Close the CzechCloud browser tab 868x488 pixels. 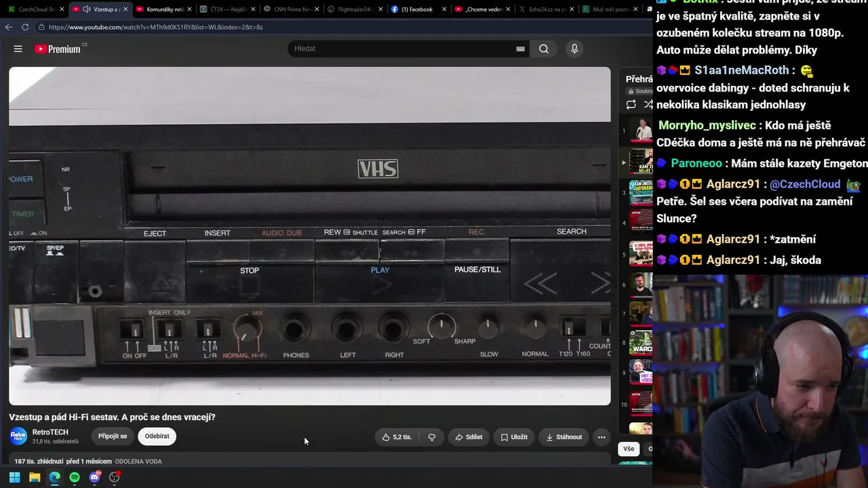(62, 9)
